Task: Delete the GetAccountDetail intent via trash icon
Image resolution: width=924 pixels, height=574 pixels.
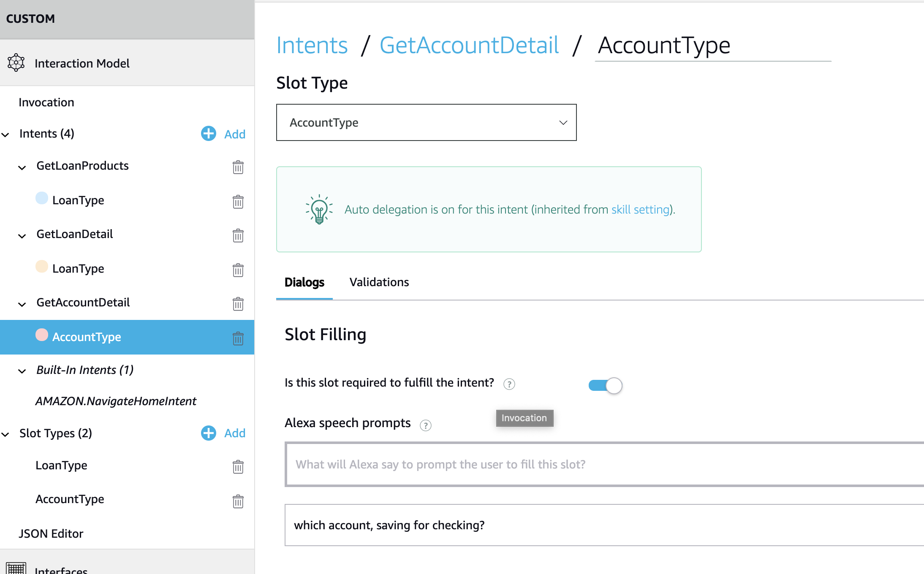Action: click(x=238, y=304)
